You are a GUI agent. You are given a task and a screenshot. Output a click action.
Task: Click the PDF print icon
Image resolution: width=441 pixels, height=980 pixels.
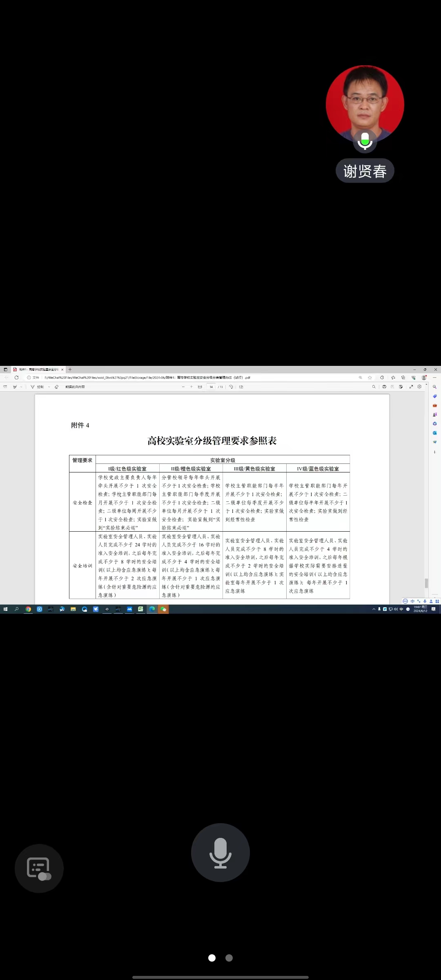click(384, 387)
